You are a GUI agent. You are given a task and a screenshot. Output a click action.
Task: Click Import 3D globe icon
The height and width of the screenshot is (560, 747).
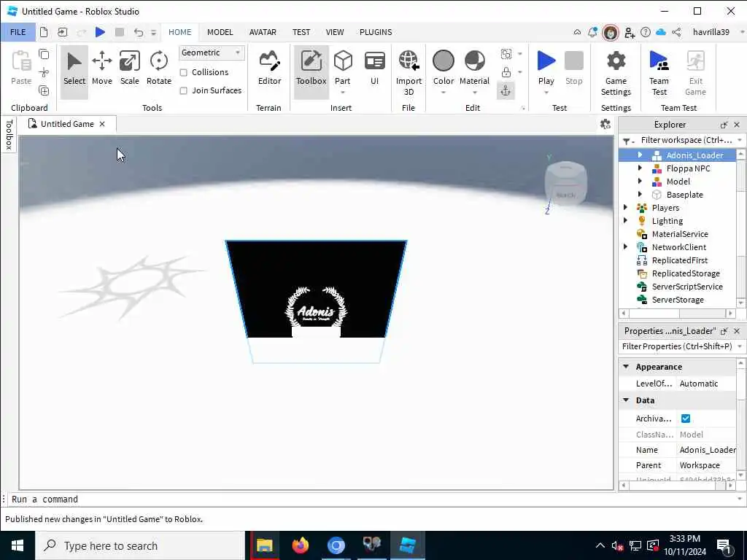pos(409,61)
